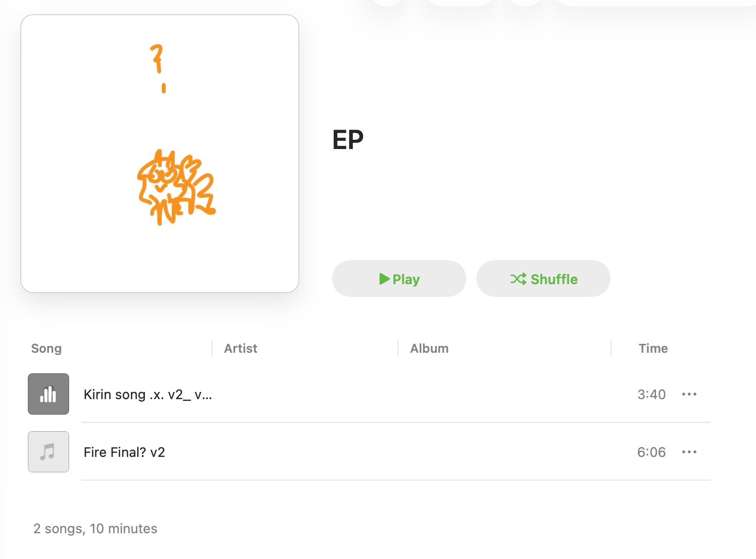Screen dimensions: 756x559
Task: Click the EP album title
Action: coord(348,140)
